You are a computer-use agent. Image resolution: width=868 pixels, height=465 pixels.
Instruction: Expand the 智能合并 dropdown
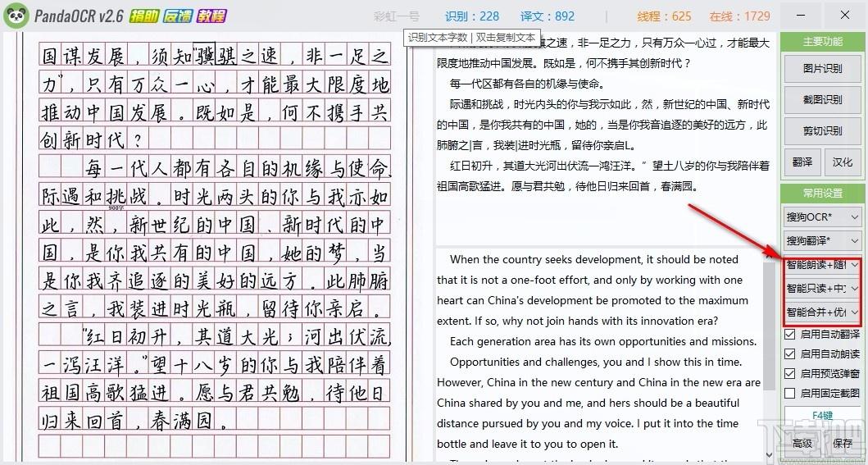pos(823,312)
